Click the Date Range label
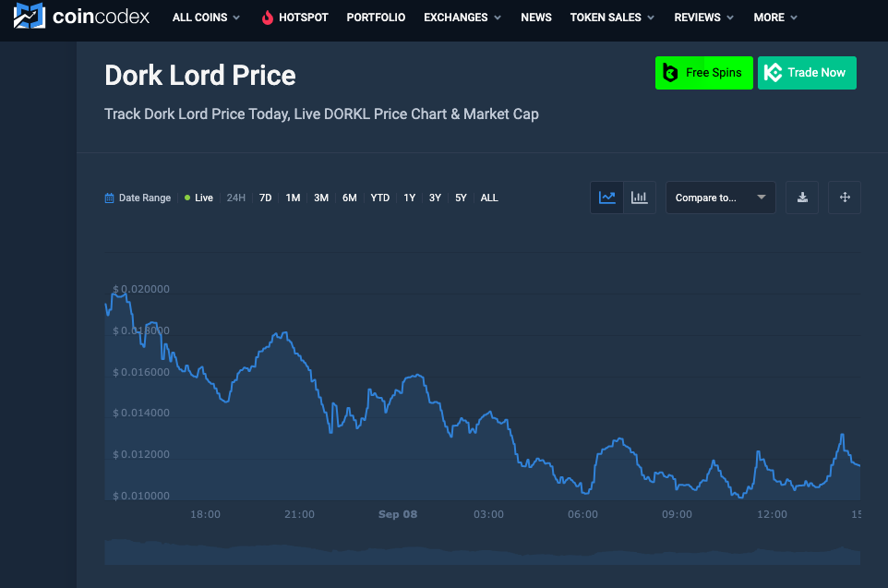 coord(144,198)
